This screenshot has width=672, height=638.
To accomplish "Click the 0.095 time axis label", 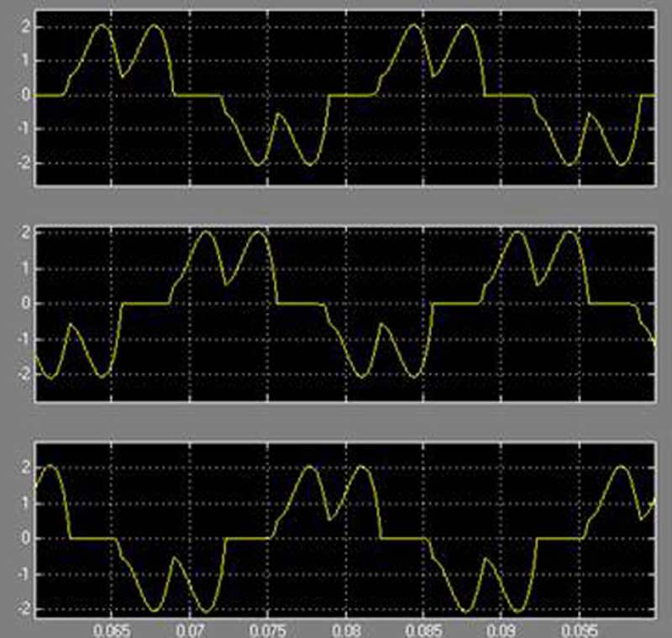I will coord(580,628).
